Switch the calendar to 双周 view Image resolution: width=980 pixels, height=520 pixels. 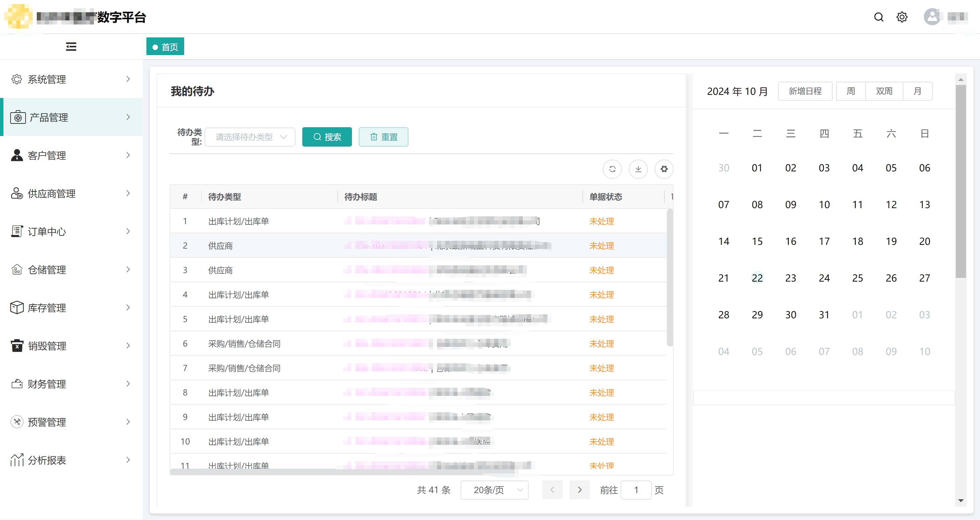point(884,91)
